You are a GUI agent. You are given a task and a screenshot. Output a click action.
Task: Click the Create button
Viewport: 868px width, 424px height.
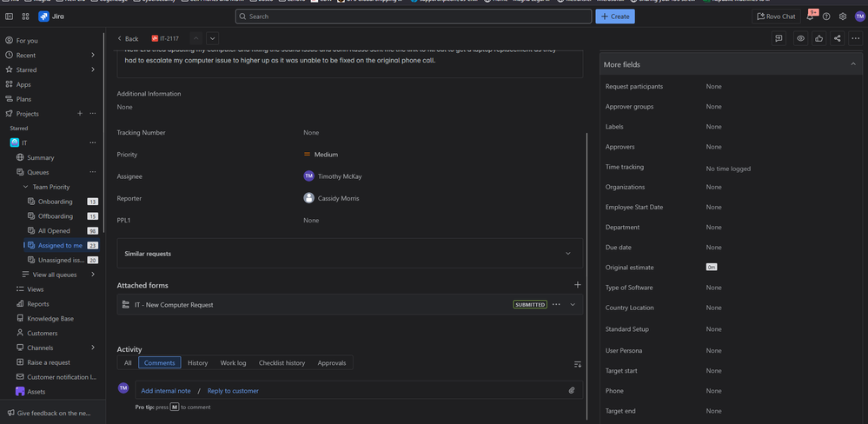[615, 17]
